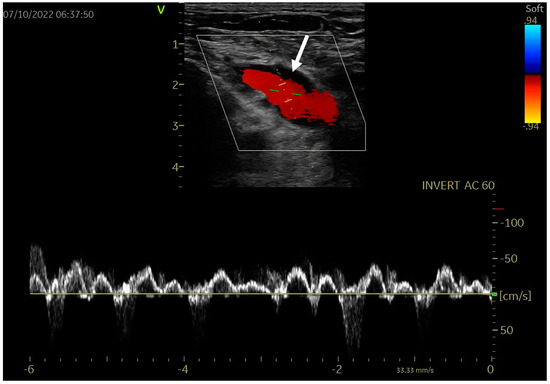Click the -100 velocity scale mark
The height and width of the screenshot is (384, 550).
click(x=512, y=223)
